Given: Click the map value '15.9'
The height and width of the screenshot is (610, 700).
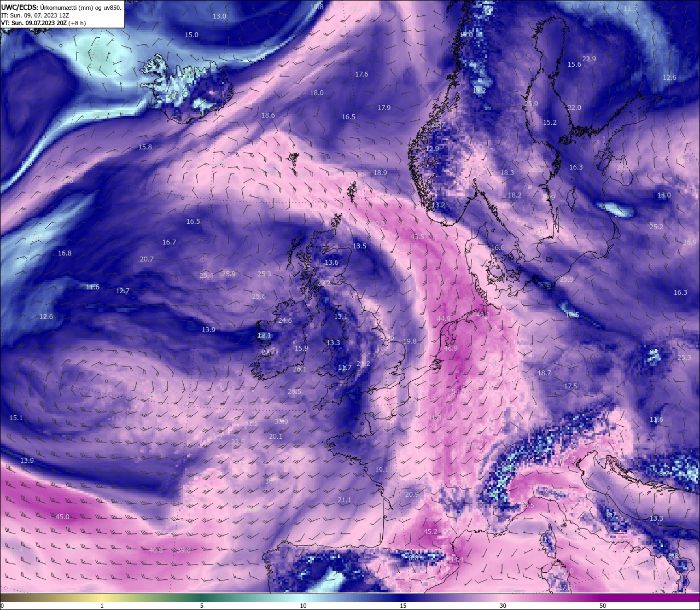Looking at the screenshot, I should [301, 348].
